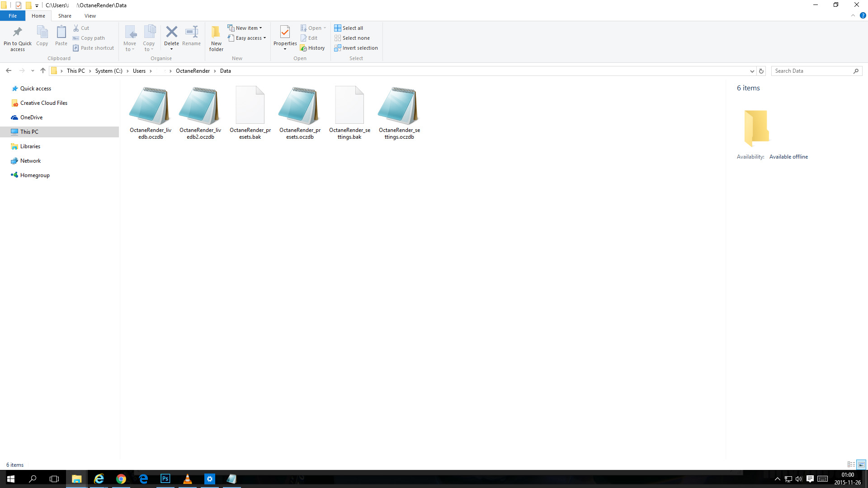The image size is (868, 488).
Task: Click the Up one level arrow
Action: click(x=43, y=71)
